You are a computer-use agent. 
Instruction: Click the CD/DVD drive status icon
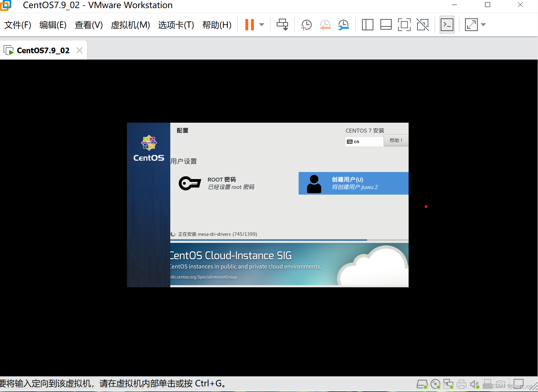click(x=435, y=384)
